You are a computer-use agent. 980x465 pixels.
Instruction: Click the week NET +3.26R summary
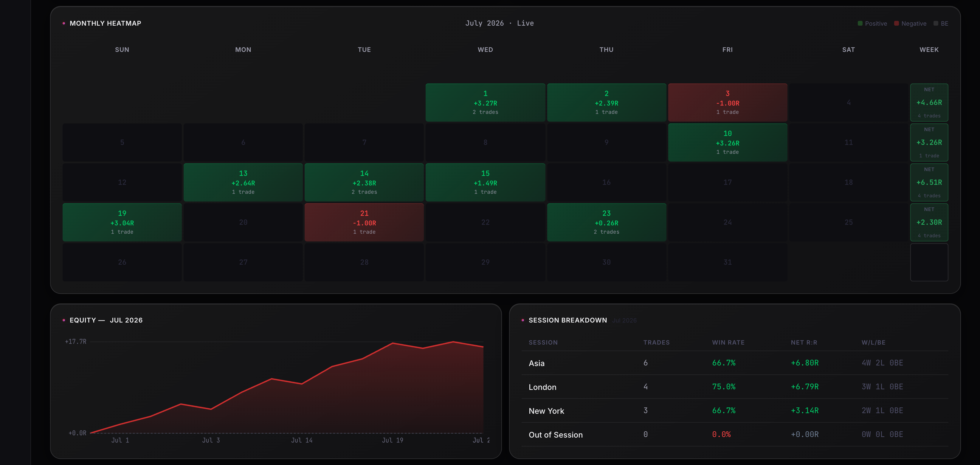(x=929, y=142)
